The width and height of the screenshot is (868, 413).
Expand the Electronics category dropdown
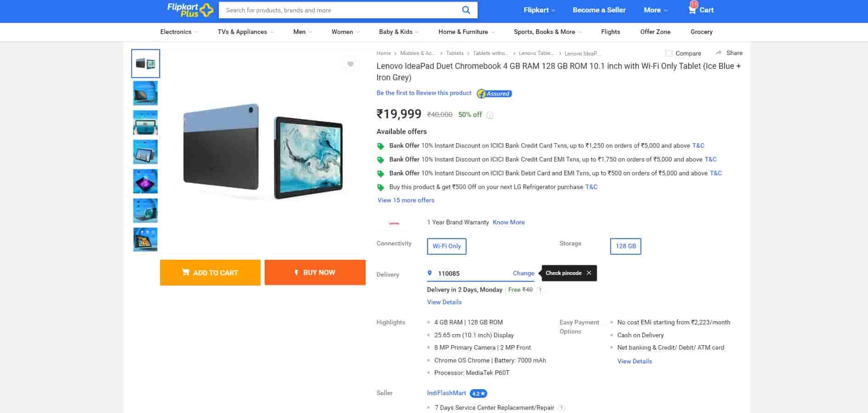click(179, 32)
